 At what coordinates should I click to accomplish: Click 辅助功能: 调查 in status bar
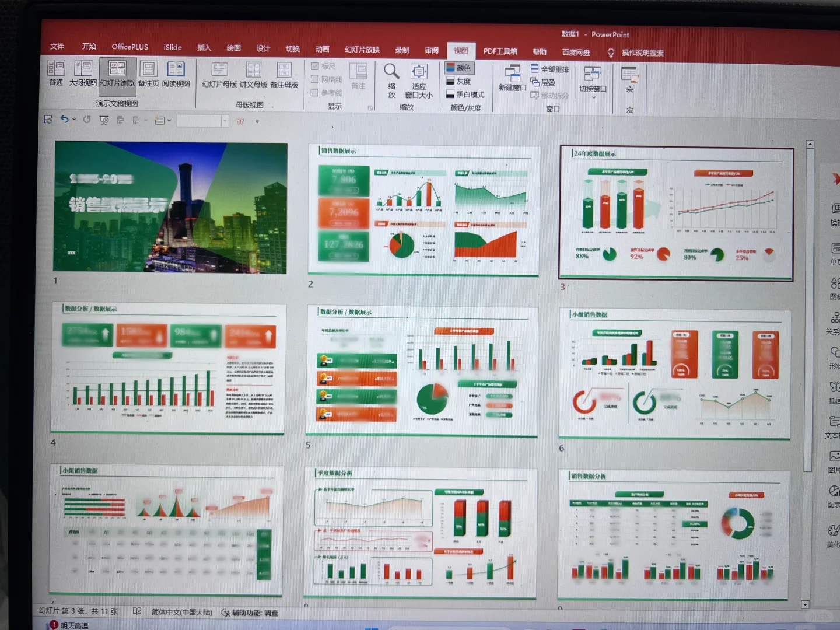tap(255, 613)
